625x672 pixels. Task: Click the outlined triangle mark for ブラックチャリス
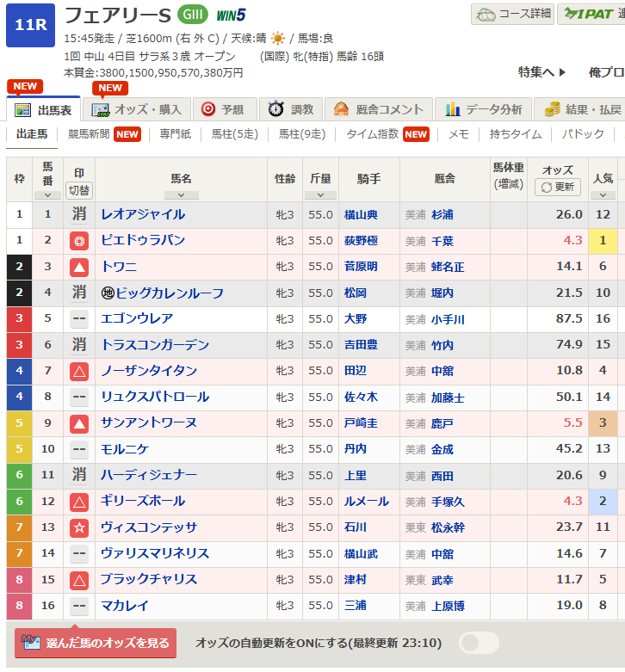point(79,580)
